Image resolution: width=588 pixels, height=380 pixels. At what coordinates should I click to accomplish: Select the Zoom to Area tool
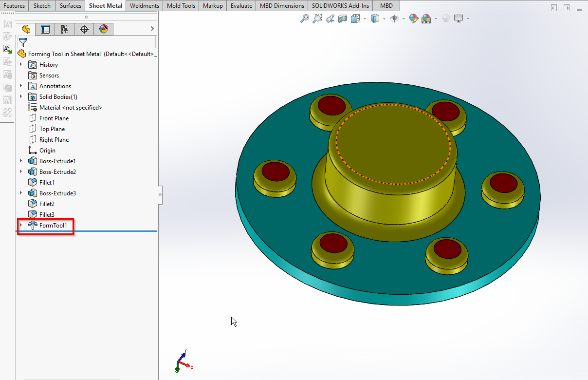click(x=317, y=19)
